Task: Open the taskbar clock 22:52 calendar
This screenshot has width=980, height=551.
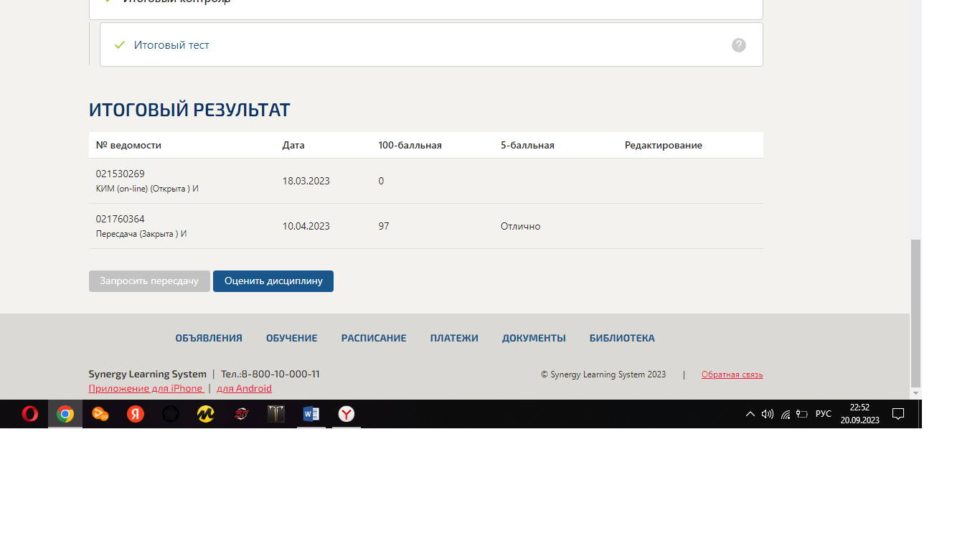Action: (x=859, y=414)
